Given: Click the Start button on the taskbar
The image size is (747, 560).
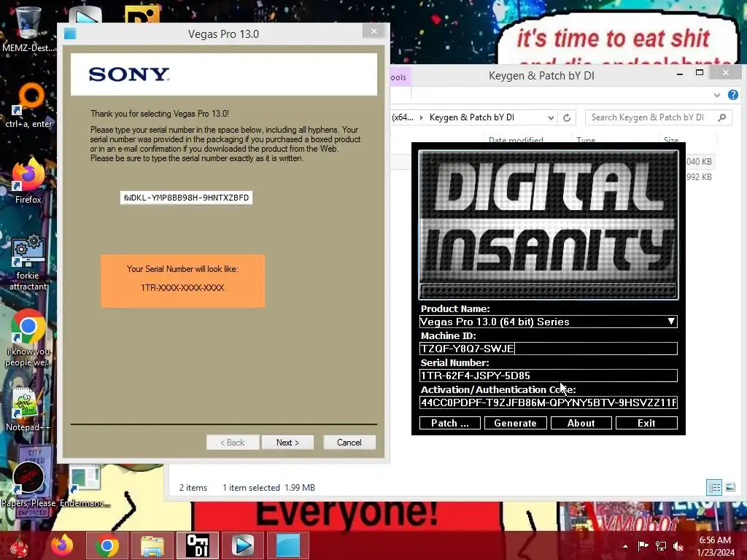Looking at the screenshot, I should click(x=19, y=545).
